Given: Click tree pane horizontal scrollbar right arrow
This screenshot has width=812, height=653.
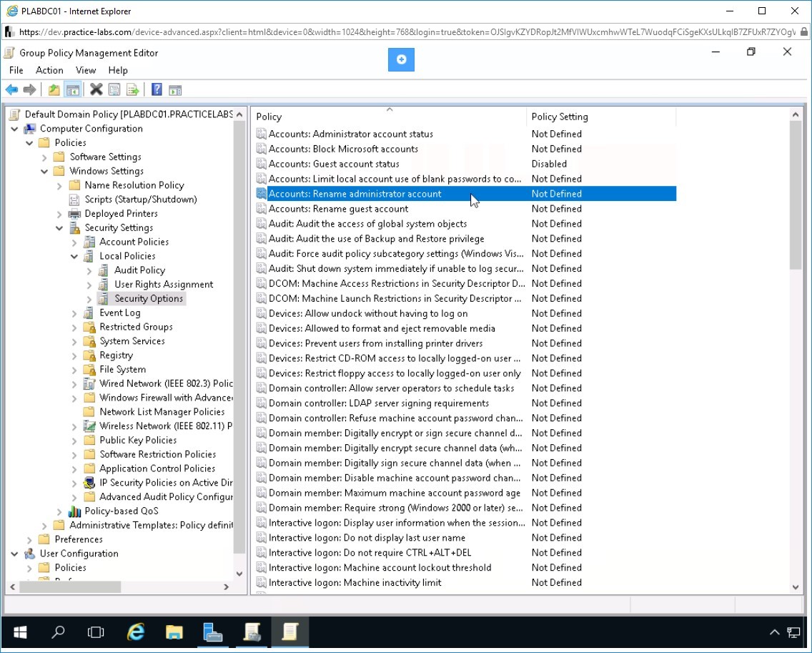Looking at the screenshot, I should (x=226, y=587).
